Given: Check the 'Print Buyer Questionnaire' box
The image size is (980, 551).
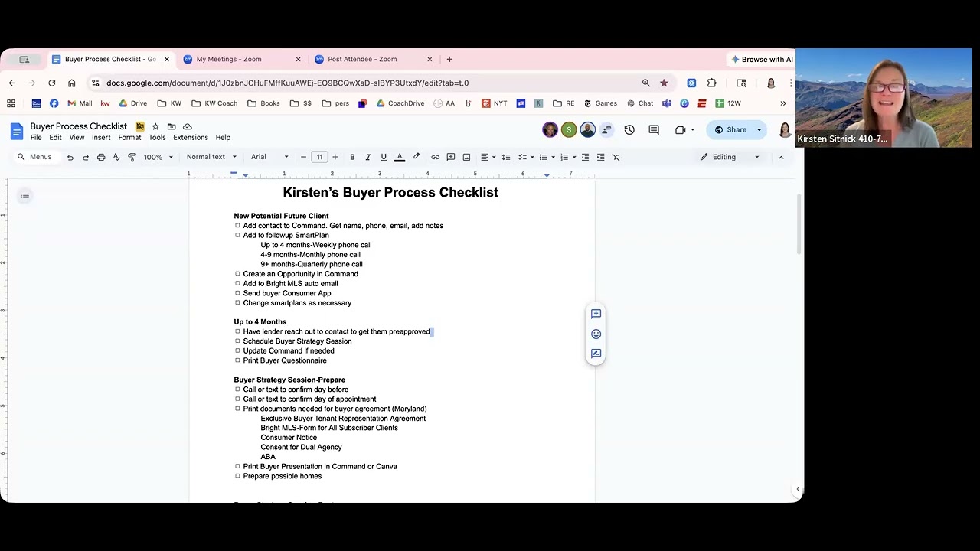Looking at the screenshot, I should coord(237,360).
